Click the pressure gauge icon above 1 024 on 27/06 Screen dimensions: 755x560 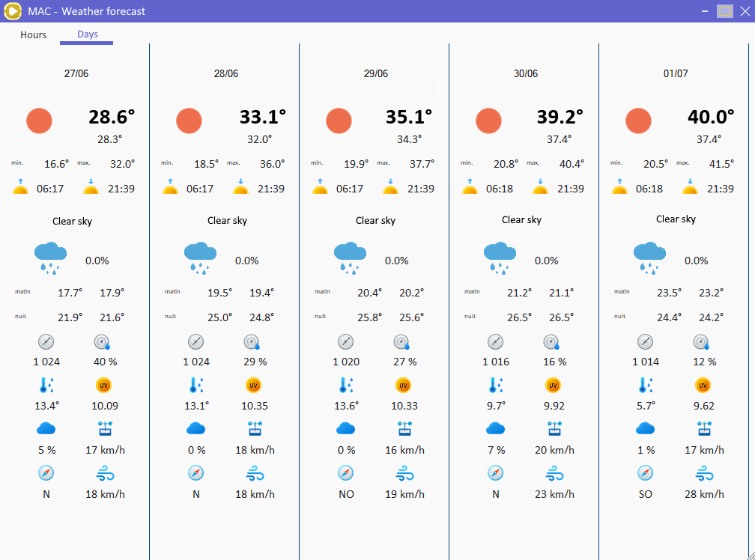tap(46, 342)
